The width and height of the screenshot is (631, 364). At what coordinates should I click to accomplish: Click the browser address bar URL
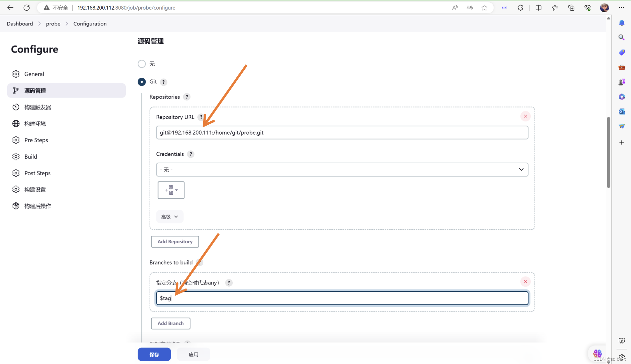[126, 8]
